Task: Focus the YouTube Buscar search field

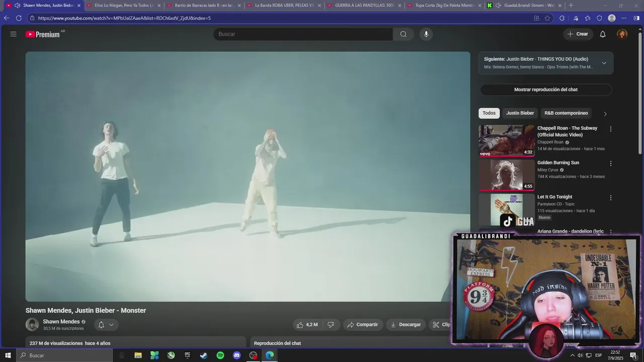Action: coord(303,34)
